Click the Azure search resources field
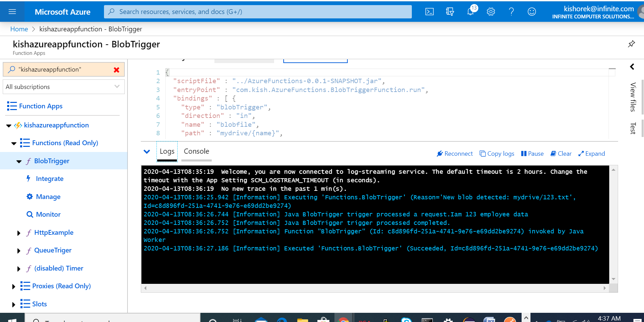 coord(258,12)
